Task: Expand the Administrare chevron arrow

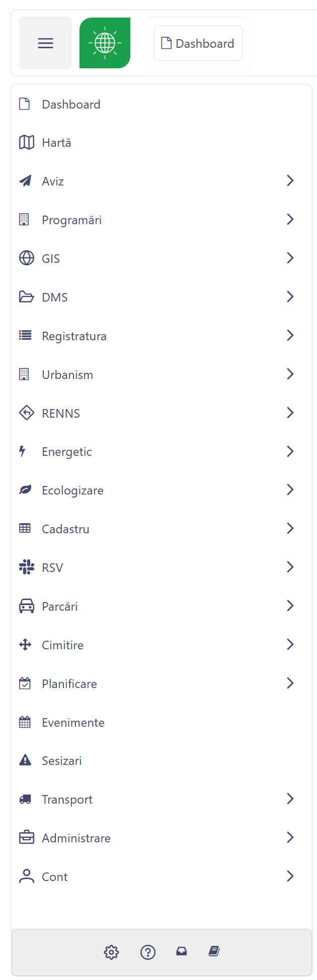Action: (290, 837)
